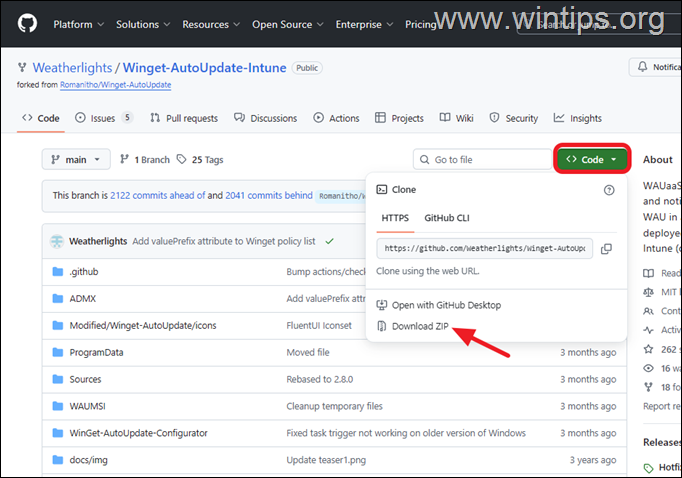The height and width of the screenshot is (478, 682).
Task: Go to the Security tab
Action: click(x=514, y=118)
